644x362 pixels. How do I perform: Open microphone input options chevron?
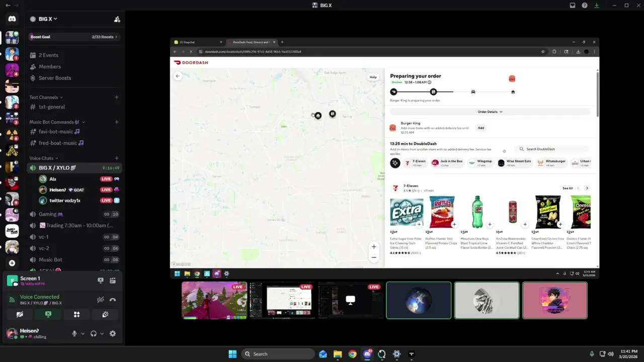click(83, 333)
